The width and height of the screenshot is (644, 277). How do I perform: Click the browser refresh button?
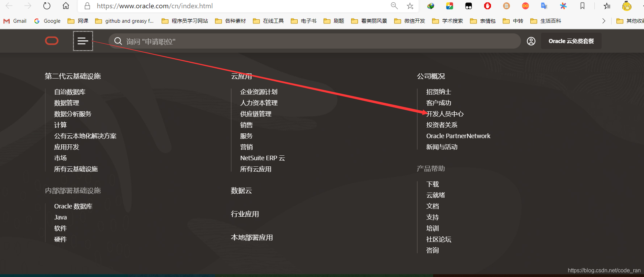(47, 6)
